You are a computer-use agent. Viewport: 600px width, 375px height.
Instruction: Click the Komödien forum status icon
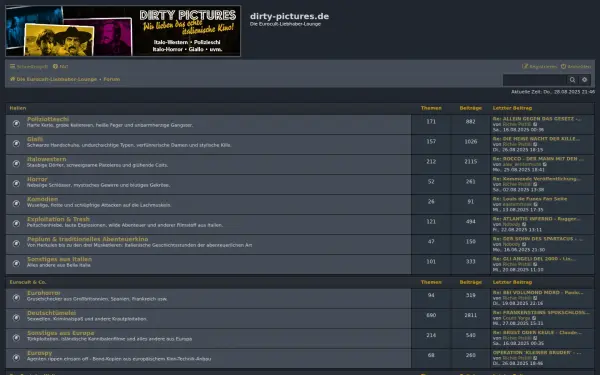[16, 203]
